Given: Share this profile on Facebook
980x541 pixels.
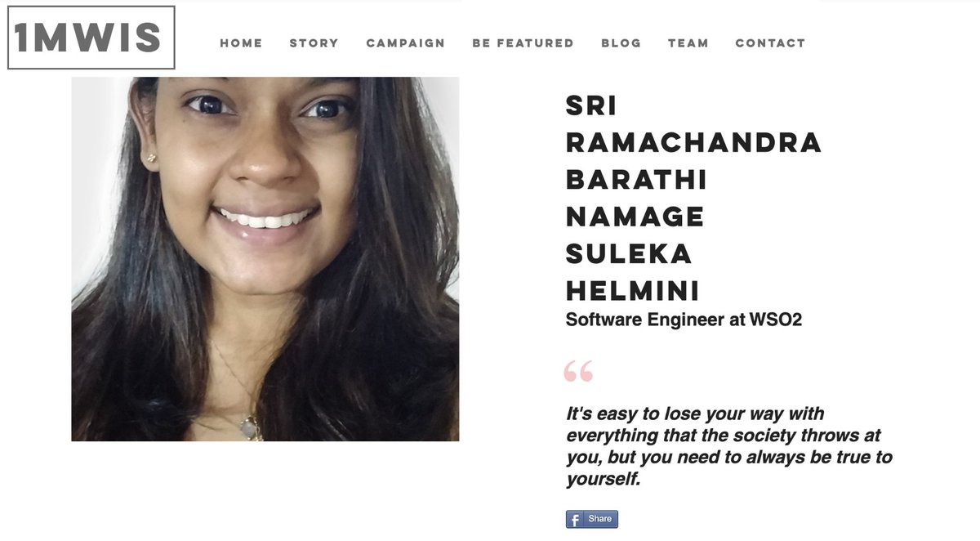Looking at the screenshot, I should (x=592, y=519).
